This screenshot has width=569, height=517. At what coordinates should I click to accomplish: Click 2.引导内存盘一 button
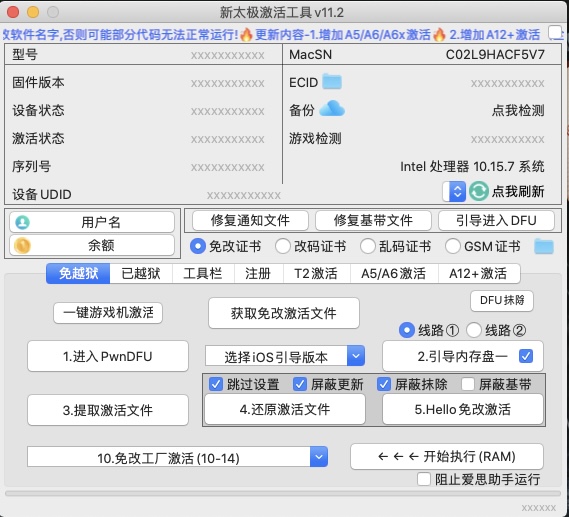click(x=463, y=356)
